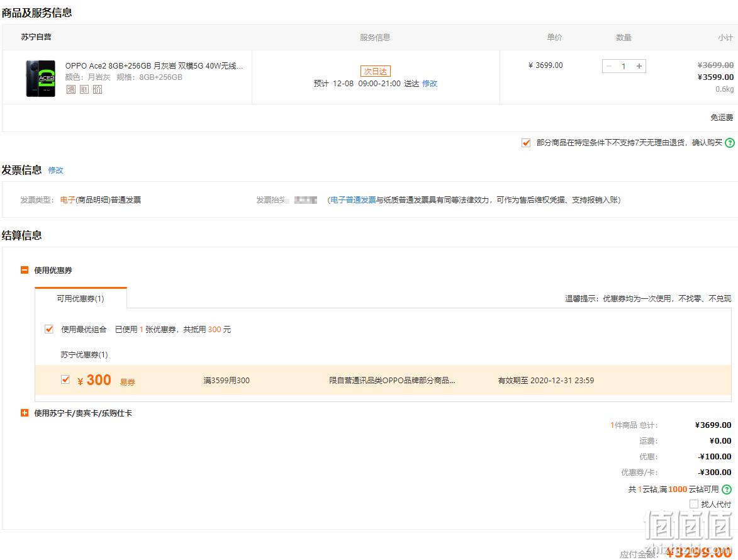Click the 1件商品 总计 amount ¥3699.00

point(713,425)
